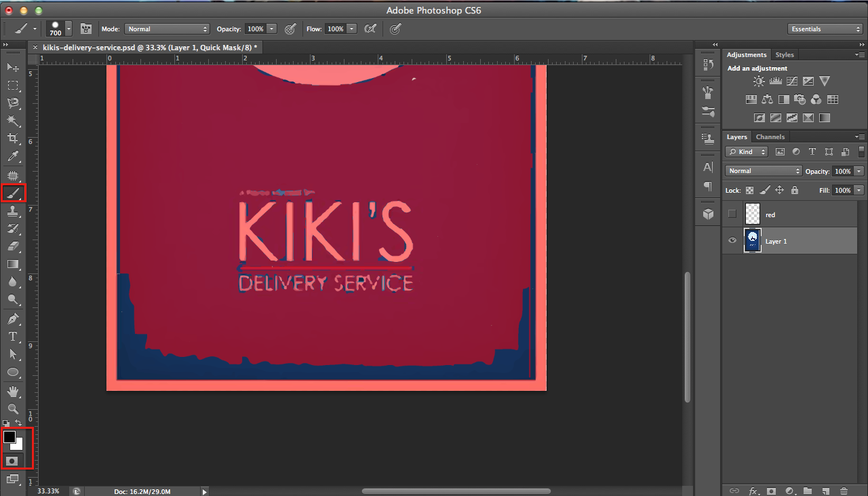Select the Type tool
The width and height of the screenshot is (868, 496).
pos(13,337)
